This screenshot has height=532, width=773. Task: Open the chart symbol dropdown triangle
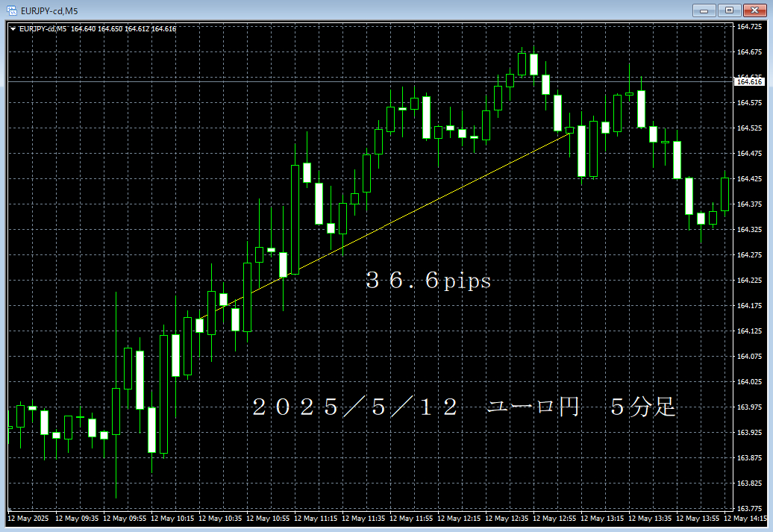point(13,29)
